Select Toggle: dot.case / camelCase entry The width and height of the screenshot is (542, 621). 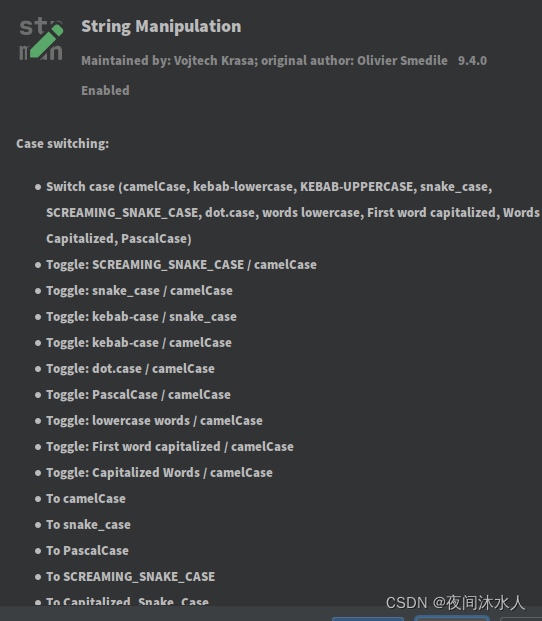pos(130,369)
